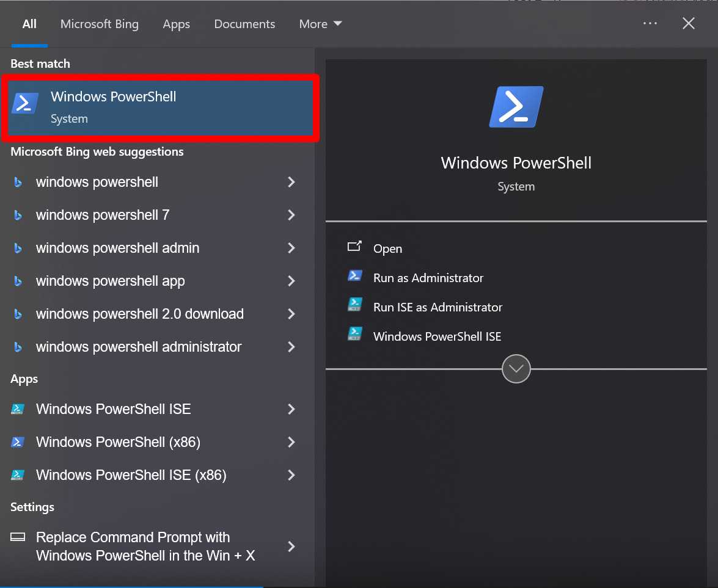Screen dimensions: 718x588
Task: Click the Run as Administrator PowerShell icon
Action: tap(355, 275)
